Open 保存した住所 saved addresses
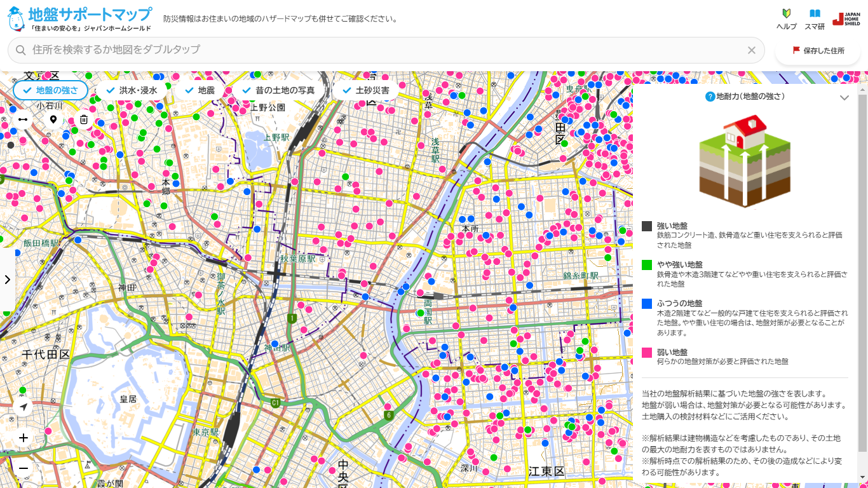Viewport: 868px width, 488px height. pos(818,50)
